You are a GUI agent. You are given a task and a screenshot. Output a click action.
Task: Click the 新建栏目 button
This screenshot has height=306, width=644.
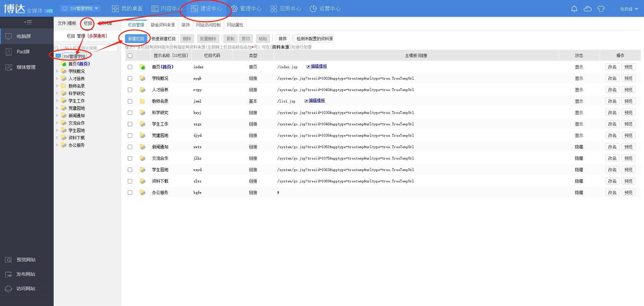click(x=136, y=39)
